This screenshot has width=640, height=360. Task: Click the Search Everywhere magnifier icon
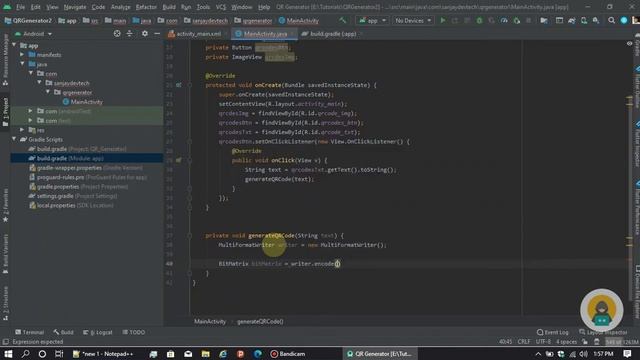pos(611,20)
